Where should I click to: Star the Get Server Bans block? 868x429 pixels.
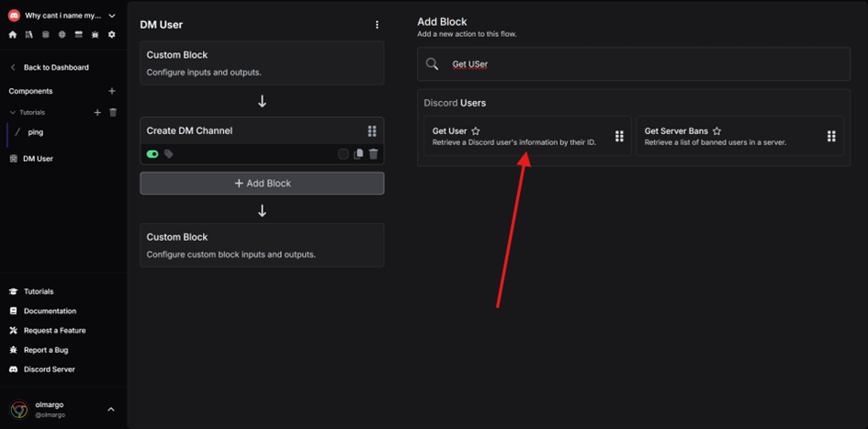click(716, 131)
